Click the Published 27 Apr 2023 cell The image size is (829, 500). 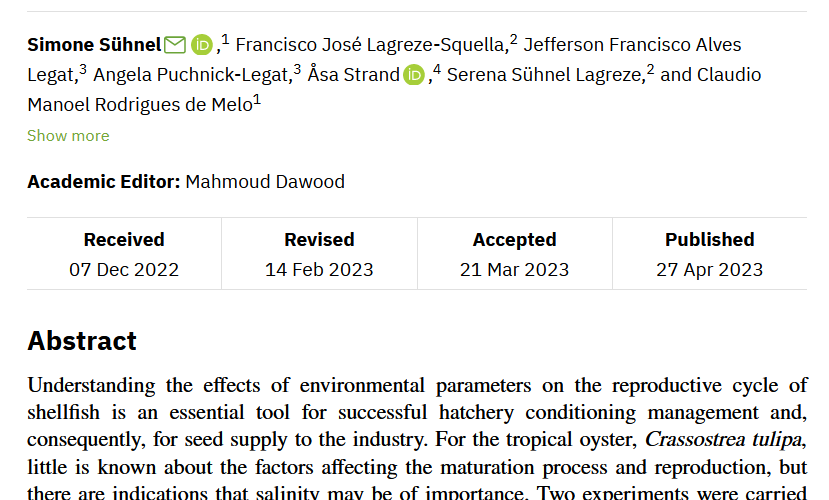709,254
